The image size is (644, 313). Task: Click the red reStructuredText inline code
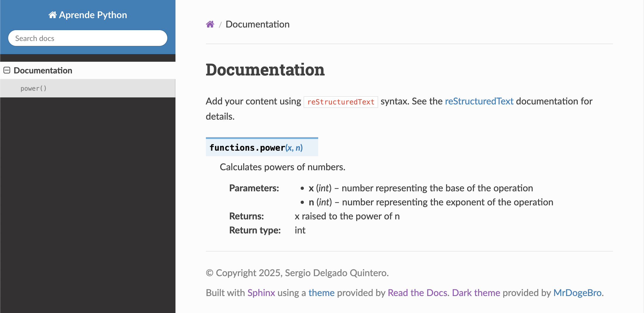[x=341, y=102]
